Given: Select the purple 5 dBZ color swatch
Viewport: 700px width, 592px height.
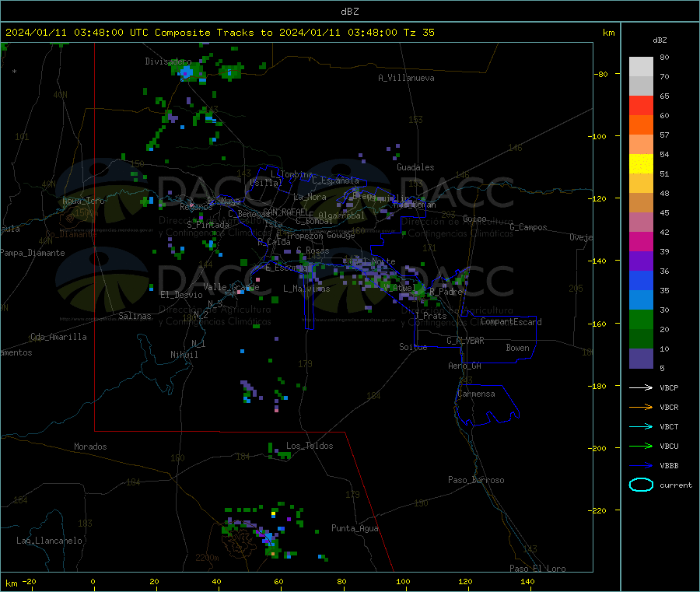Looking at the screenshot, I should tap(641, 359).
